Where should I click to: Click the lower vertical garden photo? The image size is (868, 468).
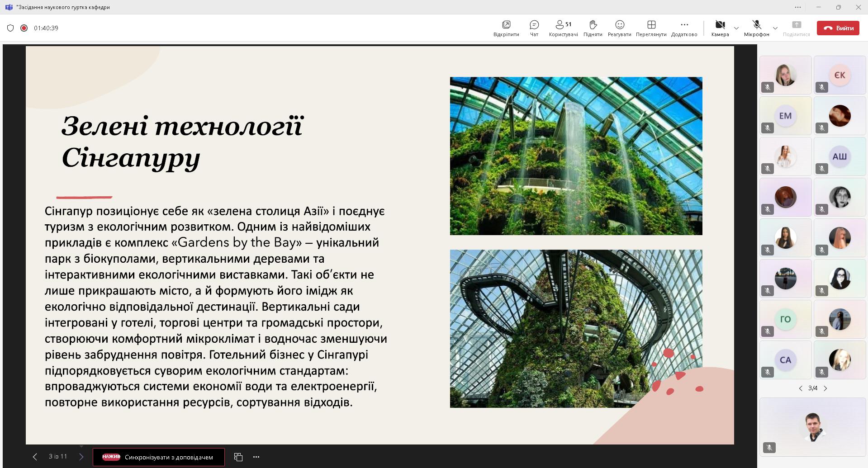[576, 329]
